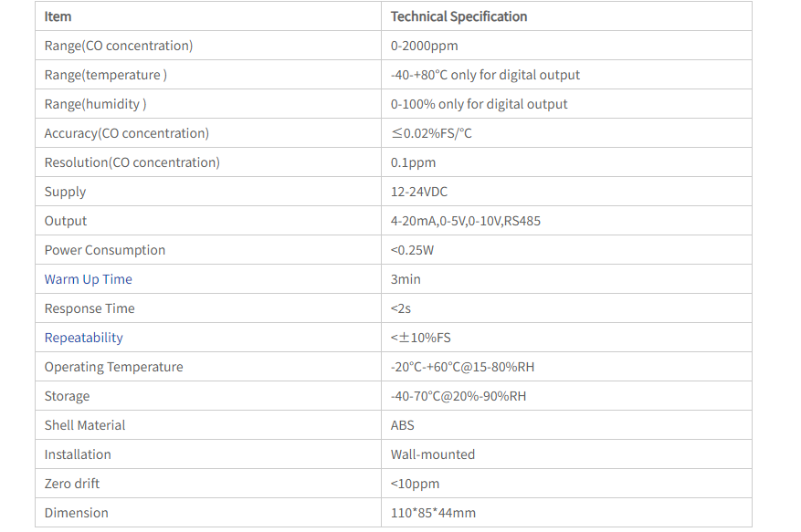Click the Accuracy(CO concentration) row label

127,133
